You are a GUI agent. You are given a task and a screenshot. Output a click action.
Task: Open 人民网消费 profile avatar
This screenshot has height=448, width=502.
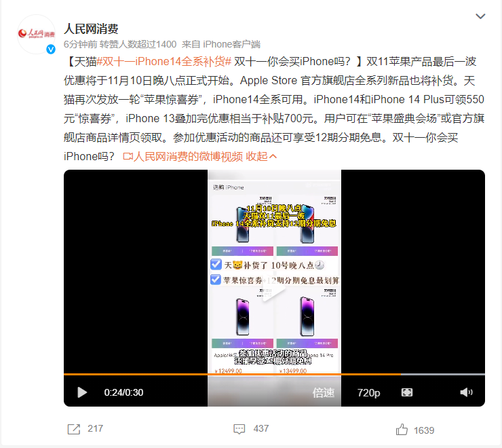point(37,34)
